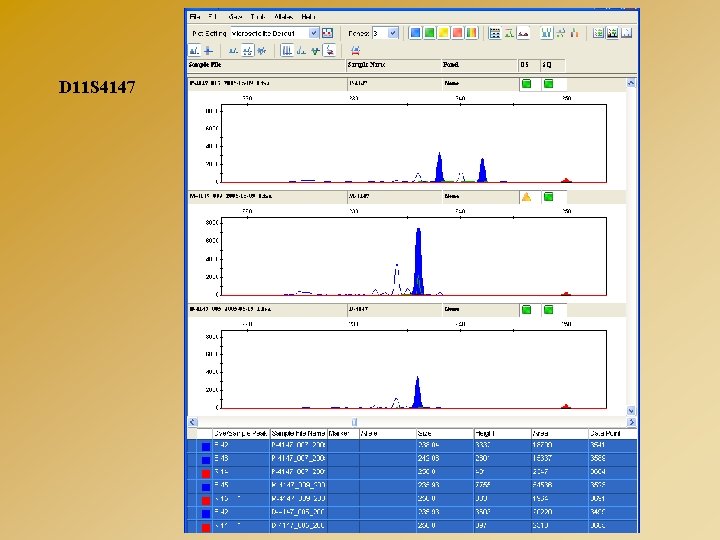Toggle the green dye button
The height and width of the screenshot is (540, 720).
[x=429, y=33]
